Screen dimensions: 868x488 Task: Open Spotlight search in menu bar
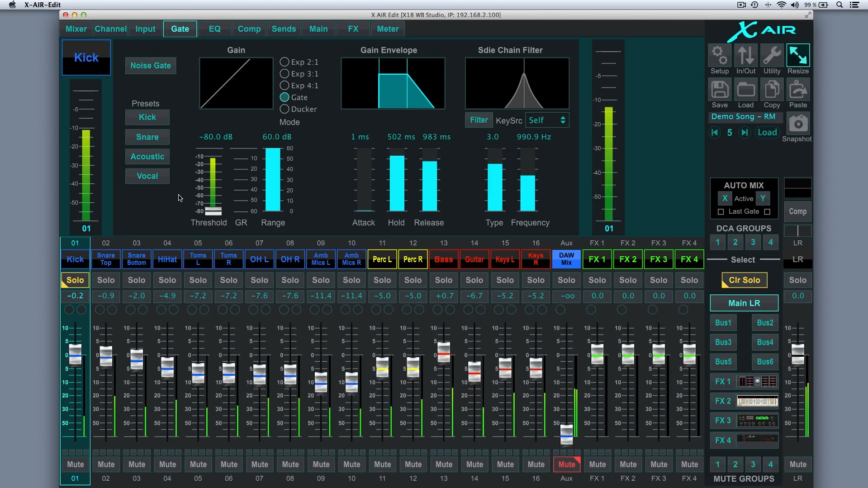840,5
